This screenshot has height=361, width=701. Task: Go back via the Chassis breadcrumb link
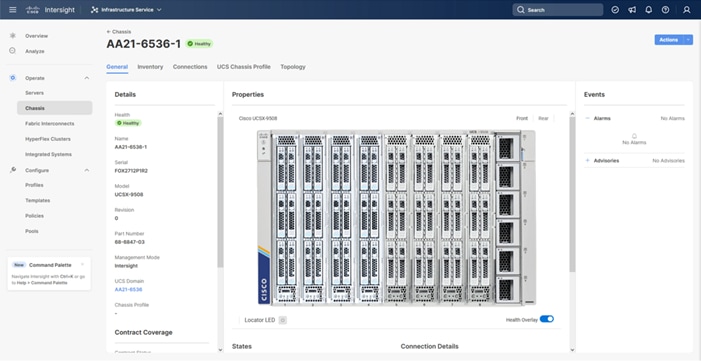pyautogui.click(x=119, y=32)
